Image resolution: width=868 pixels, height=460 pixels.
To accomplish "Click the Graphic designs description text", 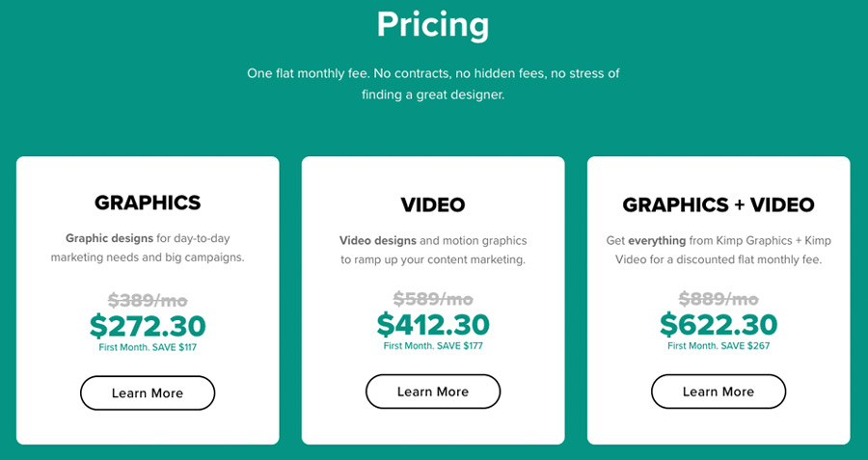I will click(x=148, y=248).
